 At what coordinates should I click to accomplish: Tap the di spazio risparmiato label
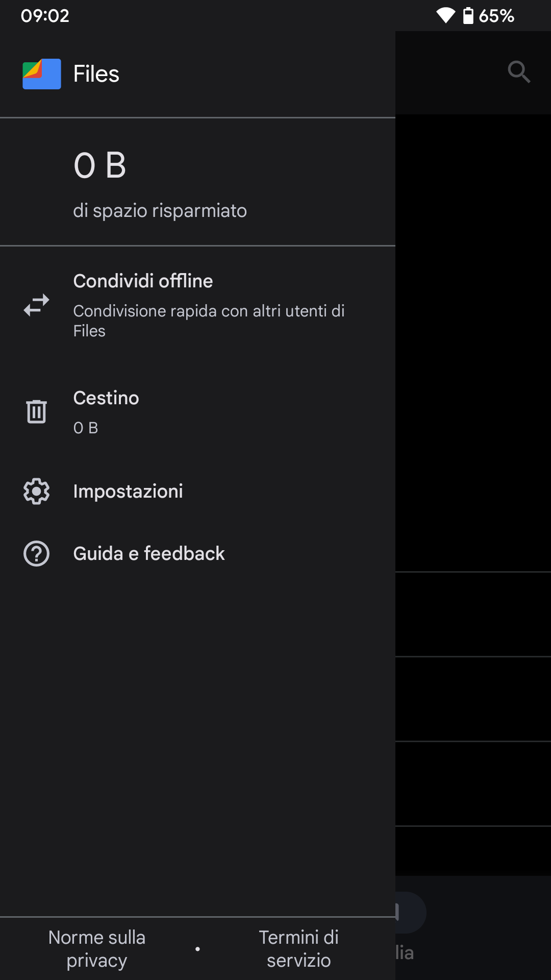(x=160, y=211)
